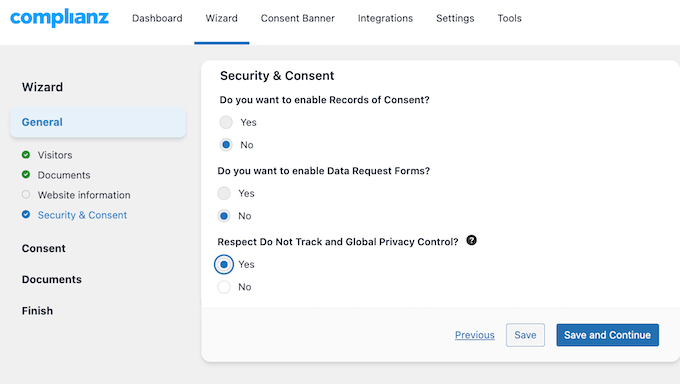This screenshot has width=680, height=384.
Task: Select Yes for Respect Do Not Track
Action: pos(224,265)
